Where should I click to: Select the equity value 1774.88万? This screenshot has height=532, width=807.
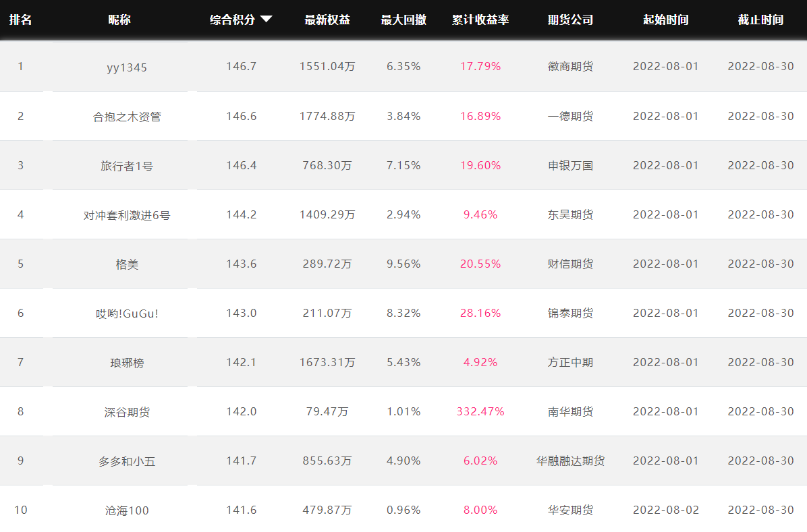pyautogui.click(x=327, y=116)
